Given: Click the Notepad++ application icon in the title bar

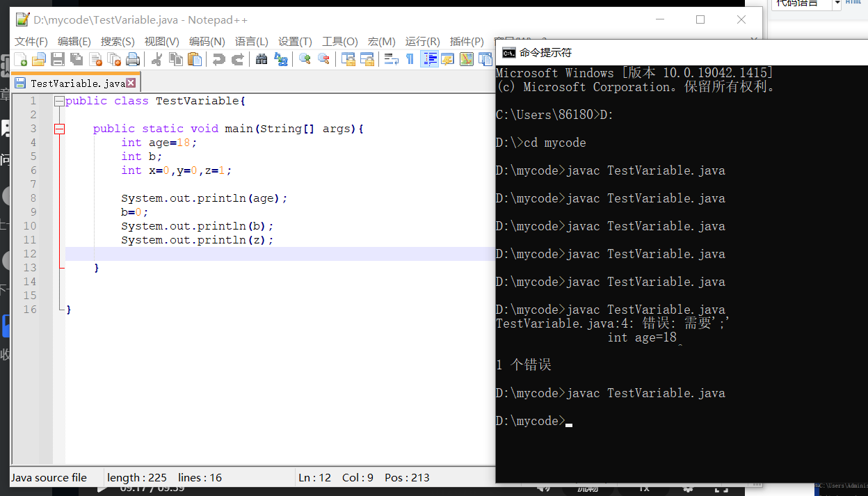Looking at the screenshot, I should (x=23, y=19).
